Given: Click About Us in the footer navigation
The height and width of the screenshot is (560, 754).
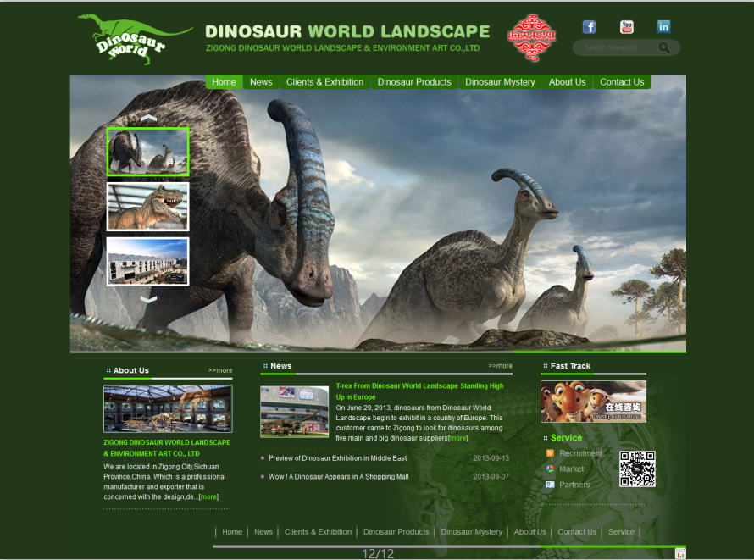Looking at the screenshot, I should coord(529,532).
